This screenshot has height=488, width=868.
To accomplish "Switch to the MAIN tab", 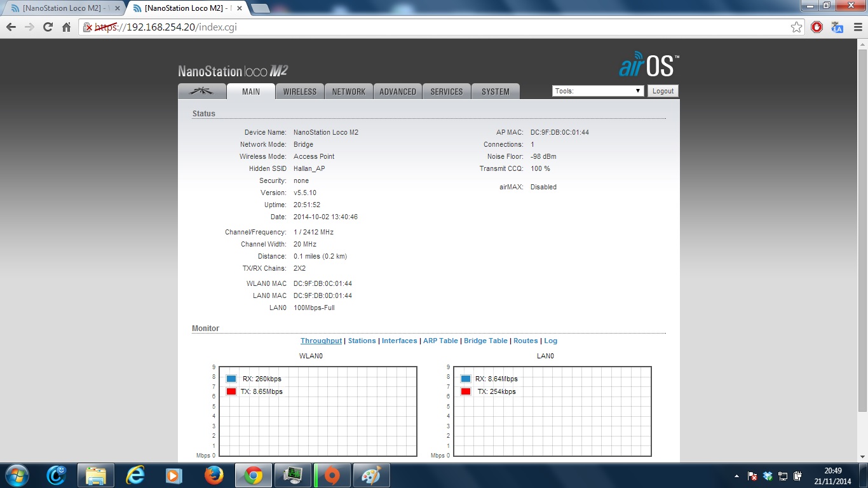I will 251,91.
